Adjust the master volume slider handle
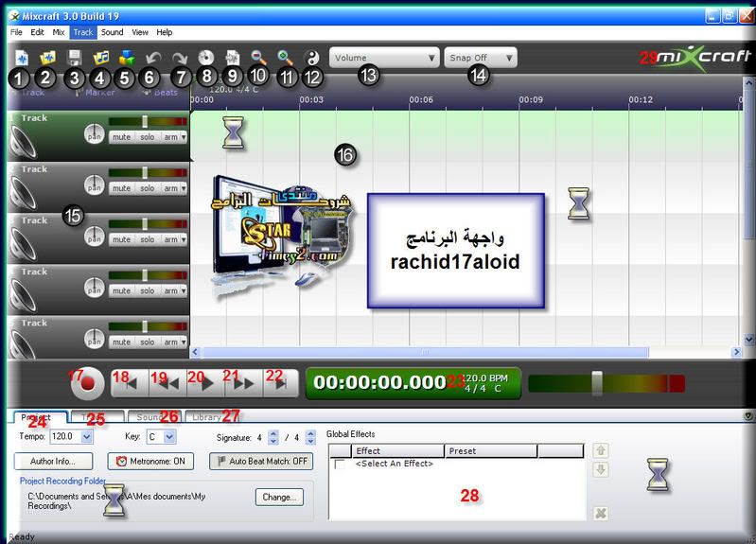 point(597,384)
